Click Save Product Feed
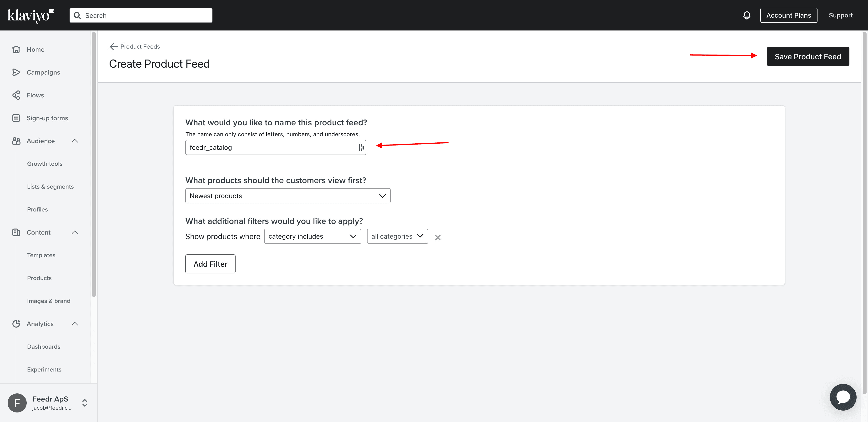The height and width of the screenshot is (422, 868). click(x=807, y=56)
